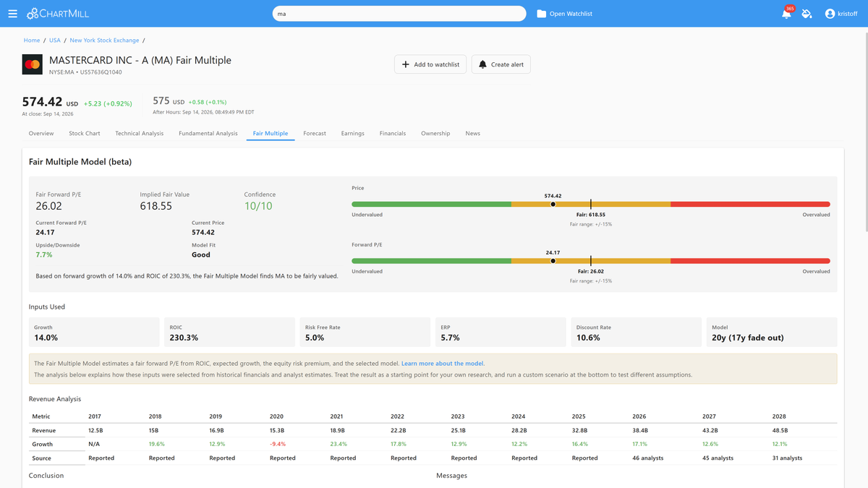Image resolution: width=868 pixels, height=488 pixels.
Task: Click the Upside/Downside value 7.7%
Action: point(44,255)
